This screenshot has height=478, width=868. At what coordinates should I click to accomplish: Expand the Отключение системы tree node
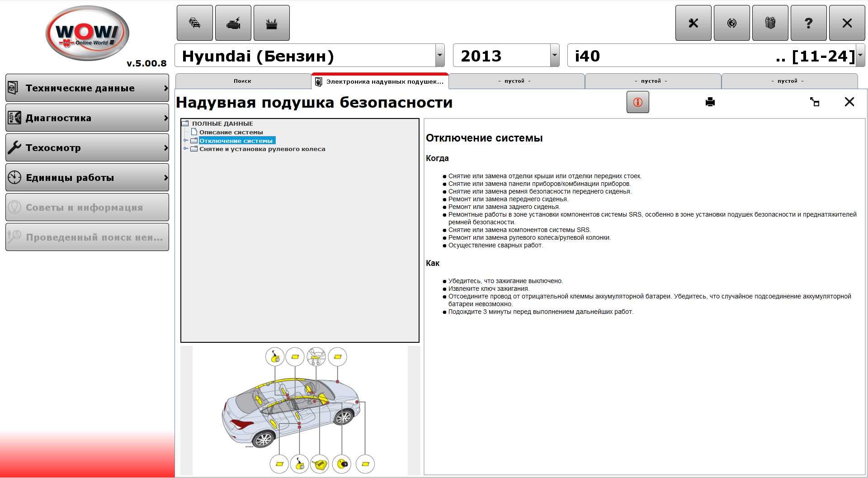point(185,141)
